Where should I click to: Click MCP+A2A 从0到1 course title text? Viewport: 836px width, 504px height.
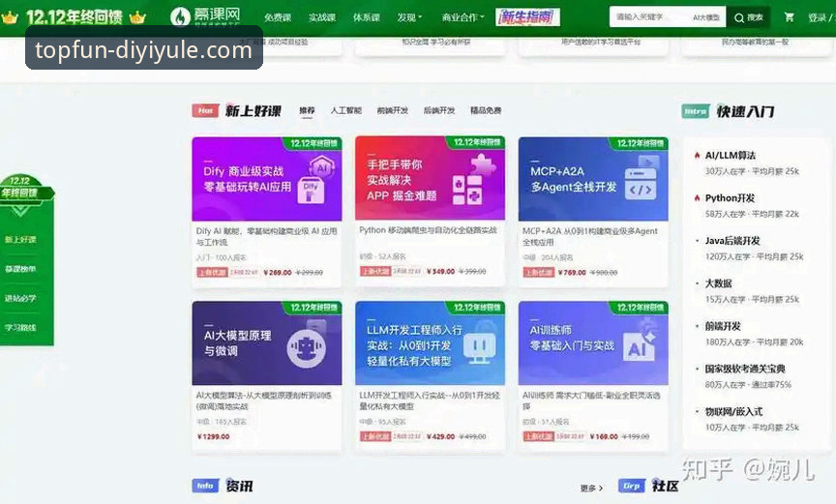point(589,237)
